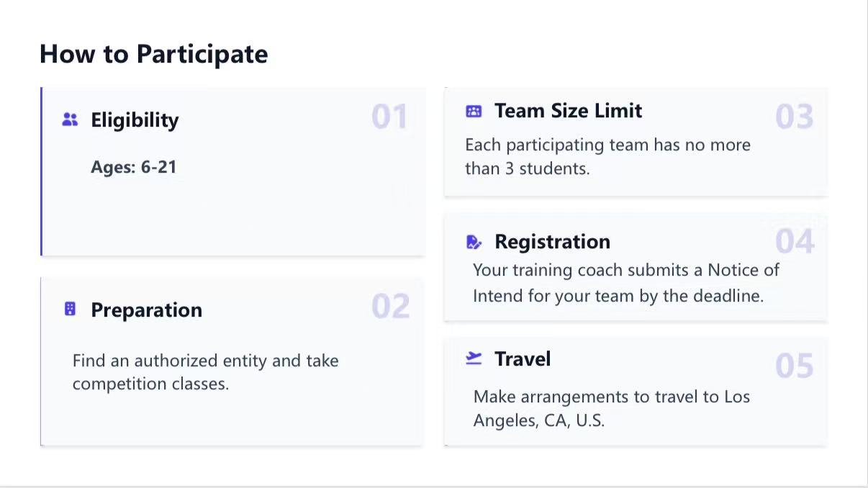Viewport: 868px width, 488px height.
Task: Click the 'Find an authorized entity' description
Action: click(205, 372)
